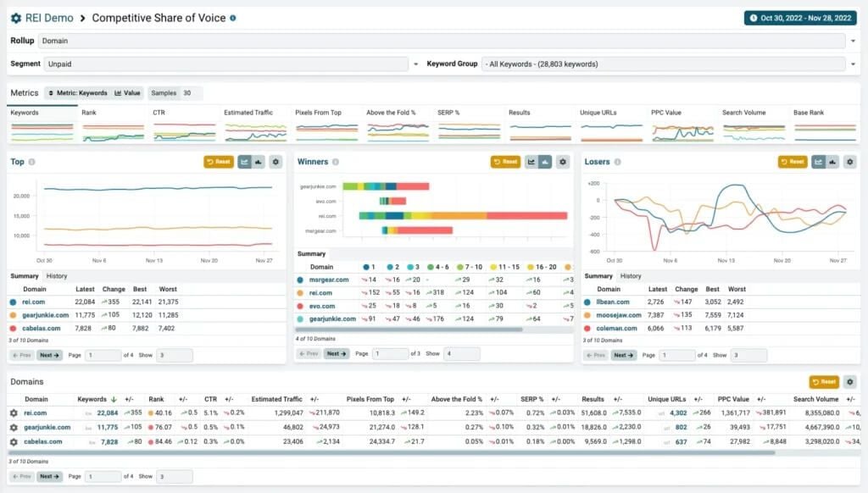Click the Keywords sort arrow in Domains header
Screen dimensions: 868x493
(114, 399)
